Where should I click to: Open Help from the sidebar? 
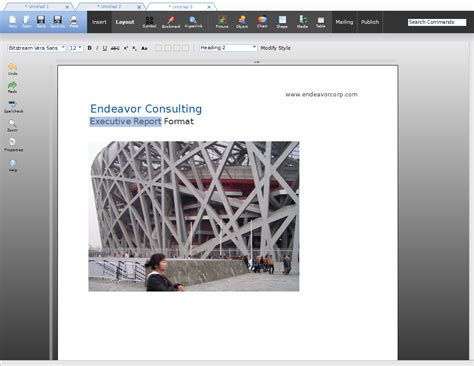(13, 165)
